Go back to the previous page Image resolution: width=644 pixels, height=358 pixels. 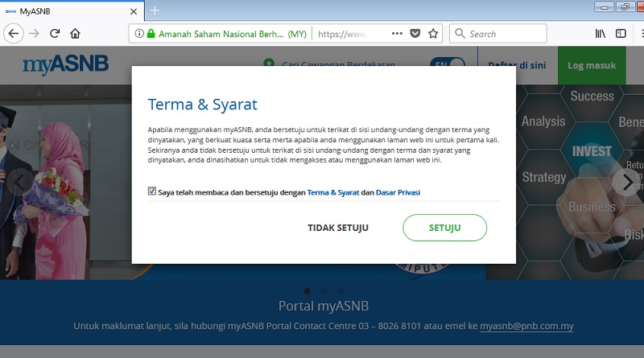[x=14, y=33]
